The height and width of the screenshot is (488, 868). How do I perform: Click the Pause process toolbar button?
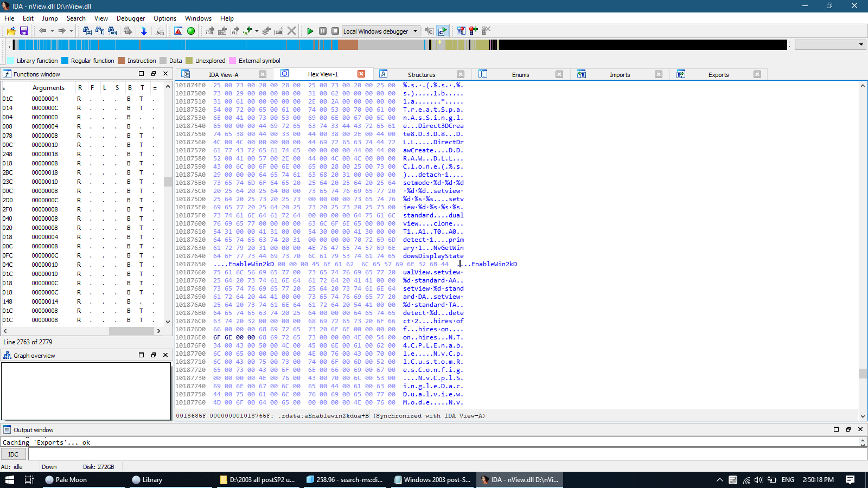(x=323, y=31)
